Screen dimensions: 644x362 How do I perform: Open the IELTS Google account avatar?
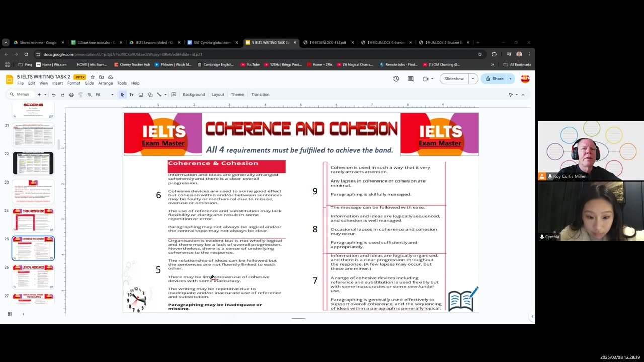[525, 79]
